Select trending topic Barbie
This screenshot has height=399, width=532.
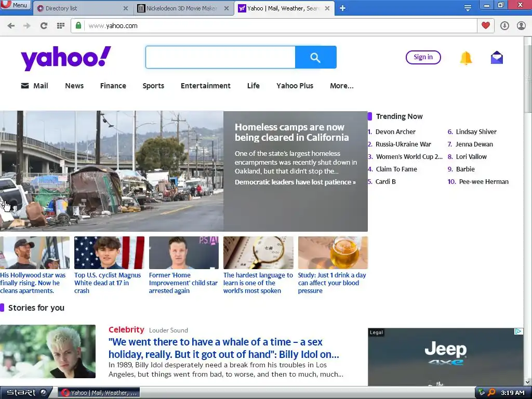[465, 169]
